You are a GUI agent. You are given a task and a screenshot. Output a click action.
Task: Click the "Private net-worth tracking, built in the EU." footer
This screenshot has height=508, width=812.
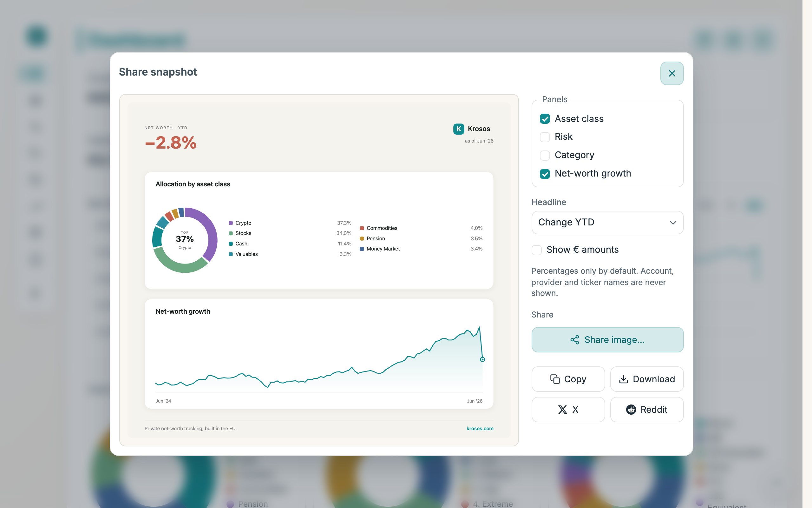191,428
